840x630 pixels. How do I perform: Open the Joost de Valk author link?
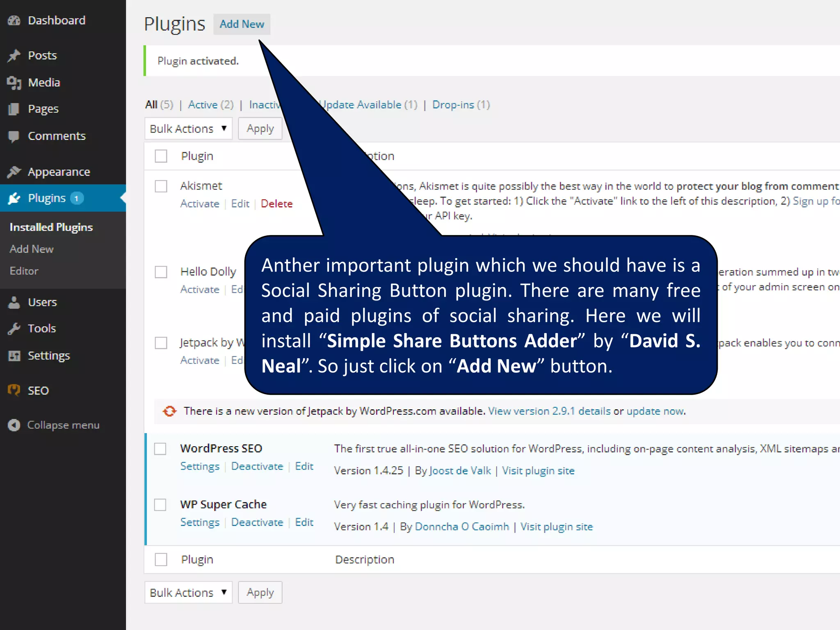(x=460, y=471)
